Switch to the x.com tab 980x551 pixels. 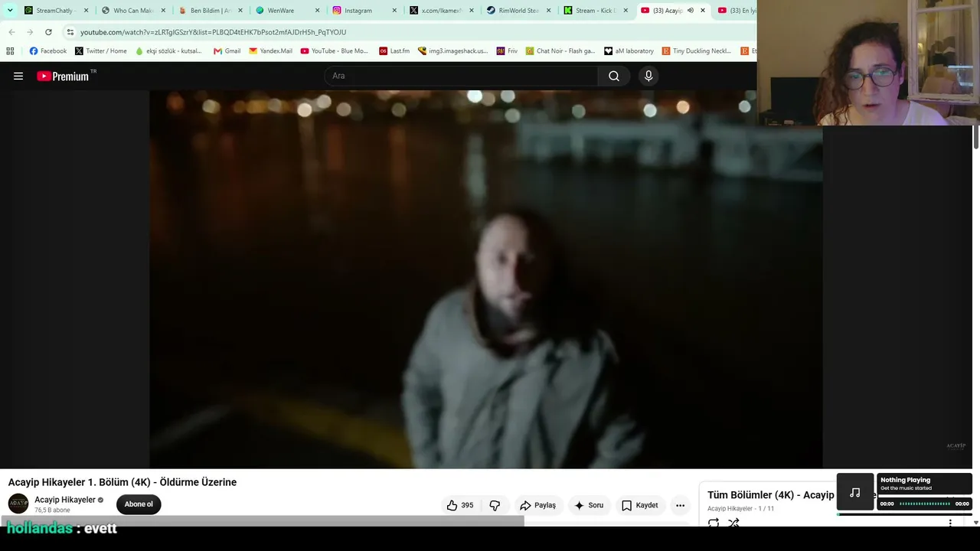pos(442,11)
